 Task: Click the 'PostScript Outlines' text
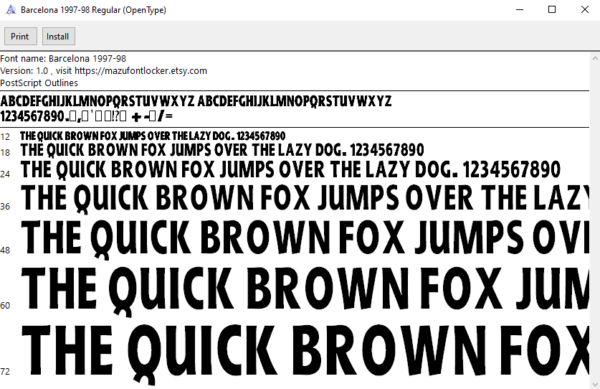39,83
